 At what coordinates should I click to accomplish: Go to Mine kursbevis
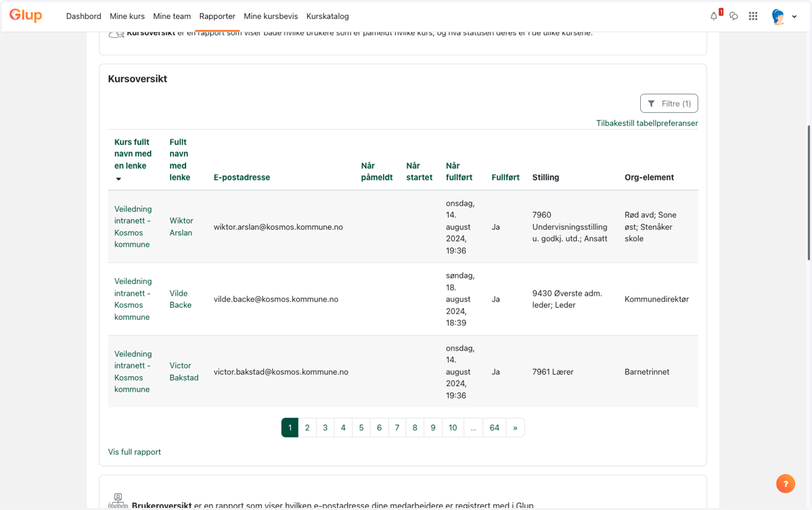[271, 16]
